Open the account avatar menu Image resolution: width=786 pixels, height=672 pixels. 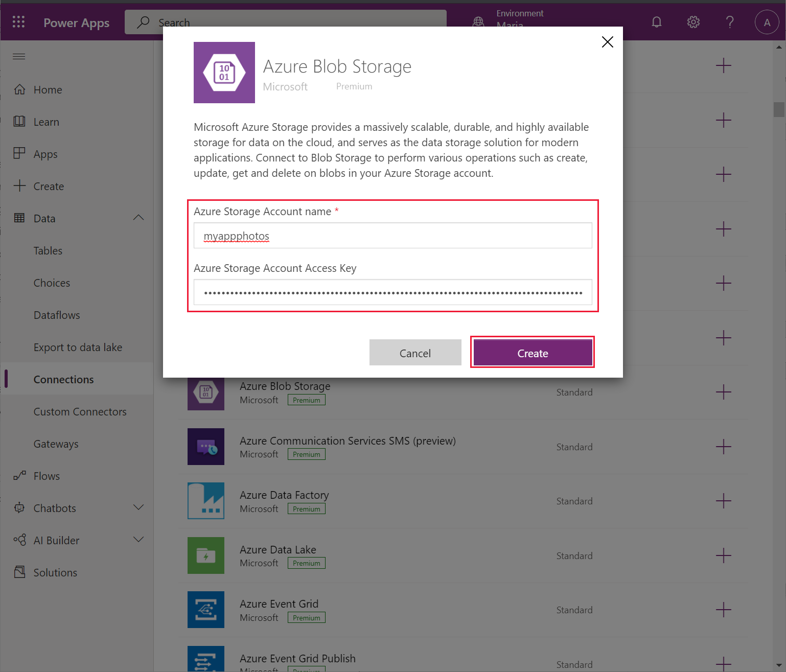(x=767, y=22)
